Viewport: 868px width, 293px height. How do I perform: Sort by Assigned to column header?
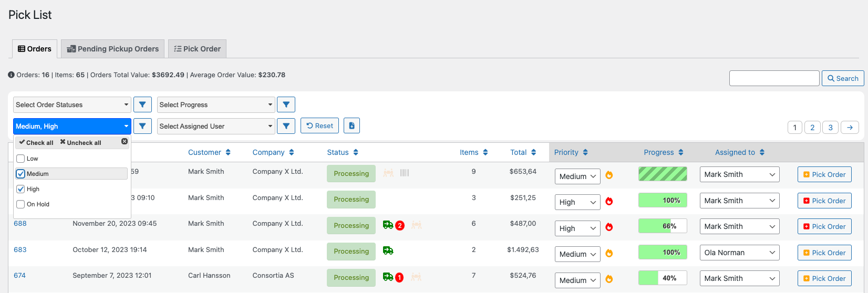(740, 152)
